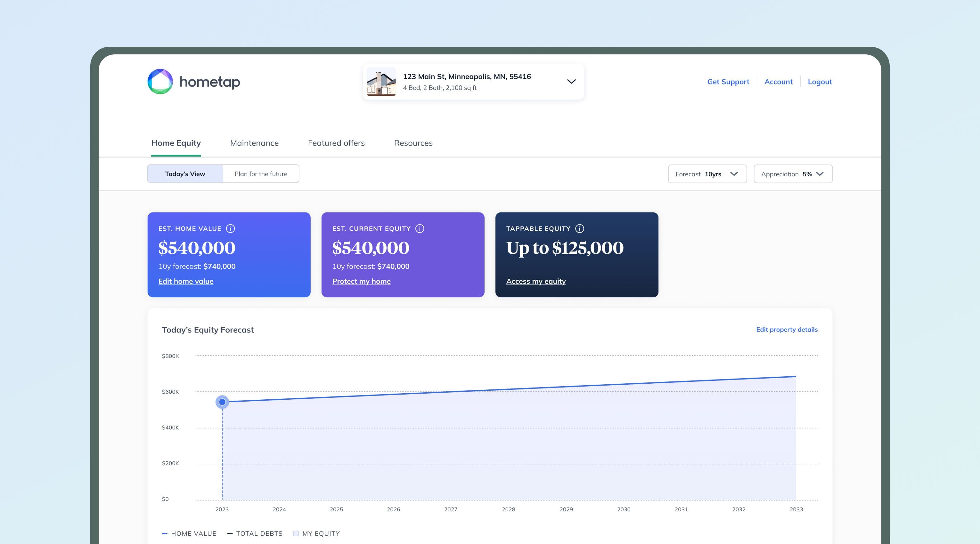Open Protect my home
980x544 pixels.
click(x=361, y=281)
